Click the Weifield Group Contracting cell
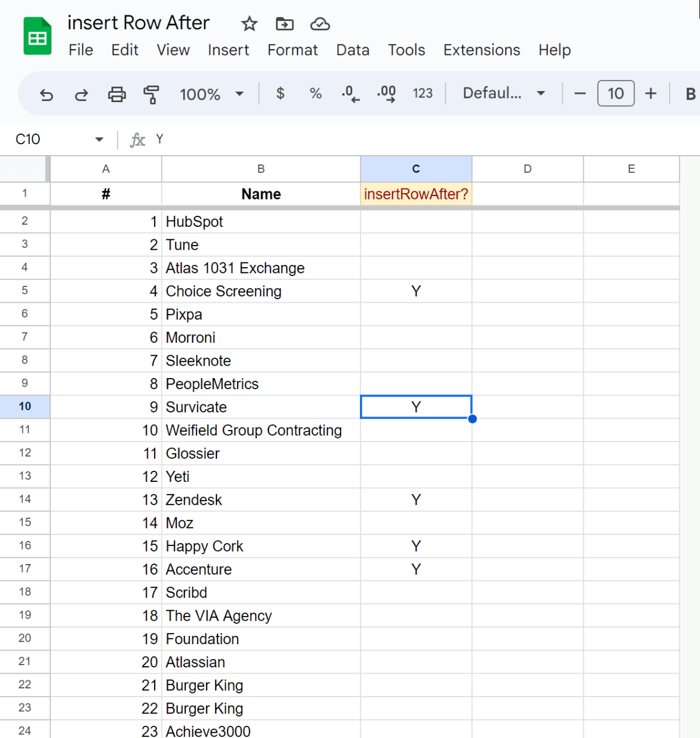 261,430
